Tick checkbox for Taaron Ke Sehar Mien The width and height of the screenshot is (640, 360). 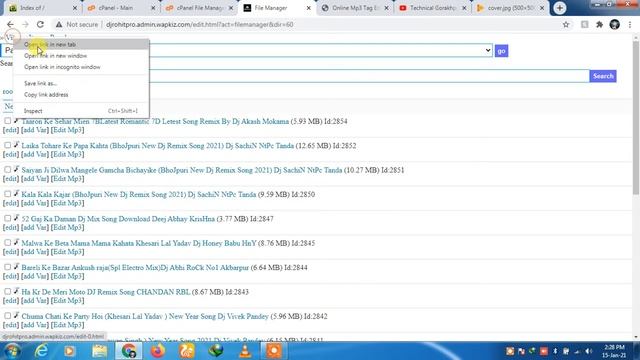pyautogui.click(x=7, y=121)
